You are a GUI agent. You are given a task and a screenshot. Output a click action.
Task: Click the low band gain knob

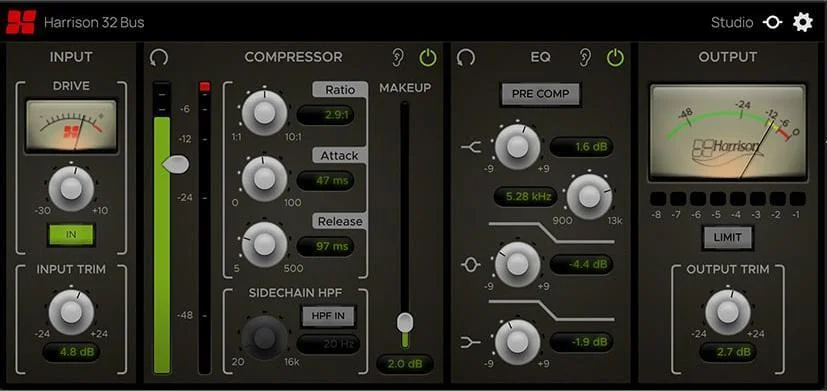point(517,342)
